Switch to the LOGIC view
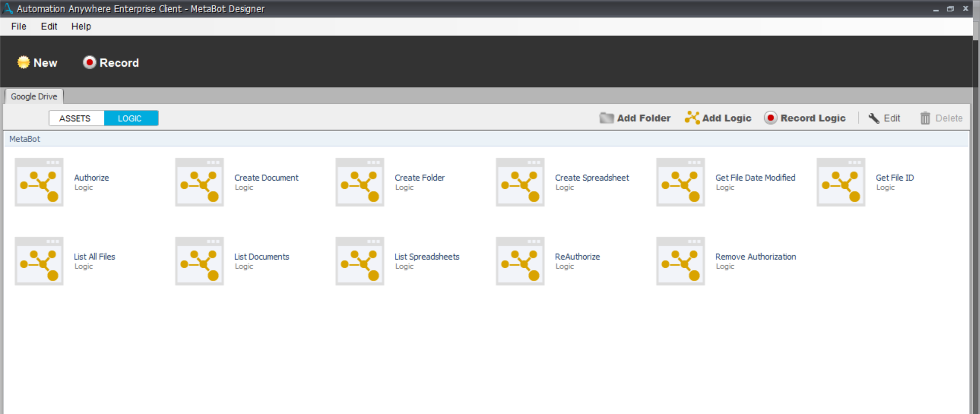 click(131, 118)
